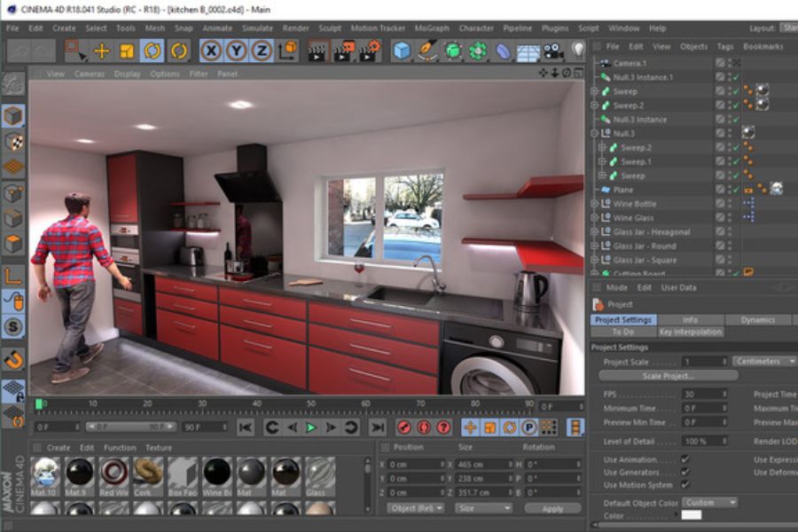Toggle Use Animation checkbox
Viewport: 798px width, 532px height.
point(685,459)
